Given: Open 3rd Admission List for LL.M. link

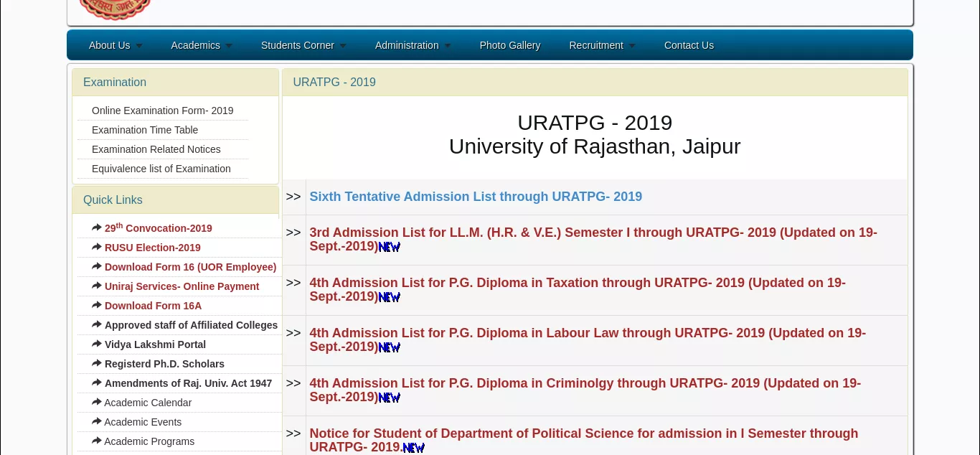Looking at the screenshot, I should coord(593,239).
